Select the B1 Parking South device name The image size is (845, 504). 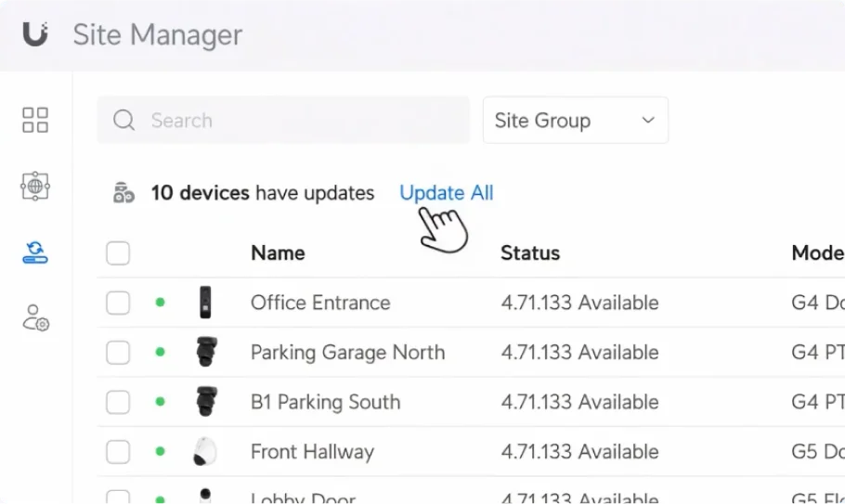point(326,402)
